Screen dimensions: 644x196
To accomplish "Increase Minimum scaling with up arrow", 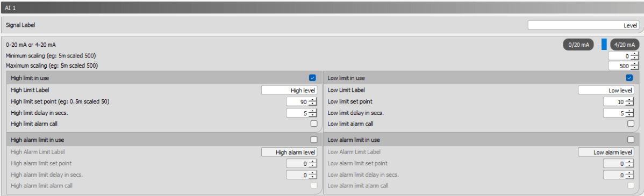I will [634, 54].
